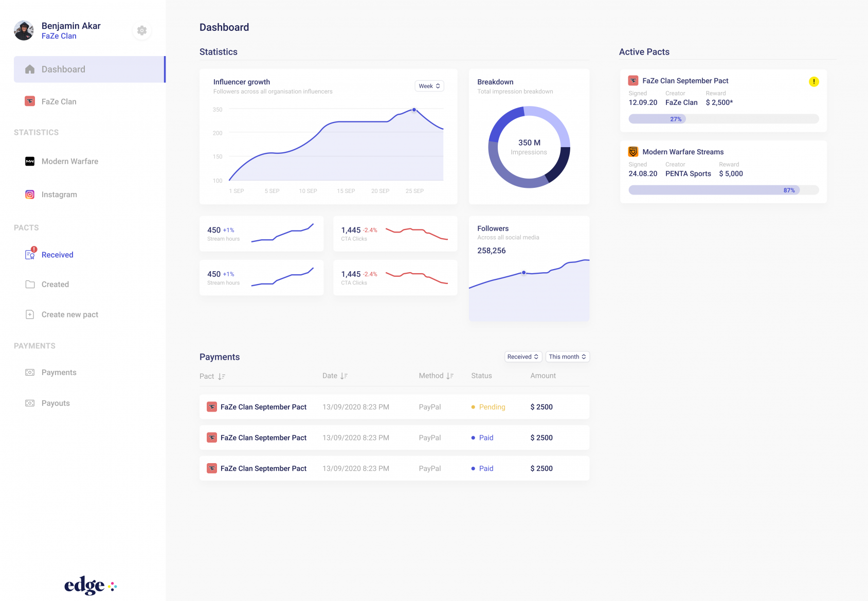Click the Modern Warfare statistics icon
The image size is (868, 601).
(x=29, y=161)
